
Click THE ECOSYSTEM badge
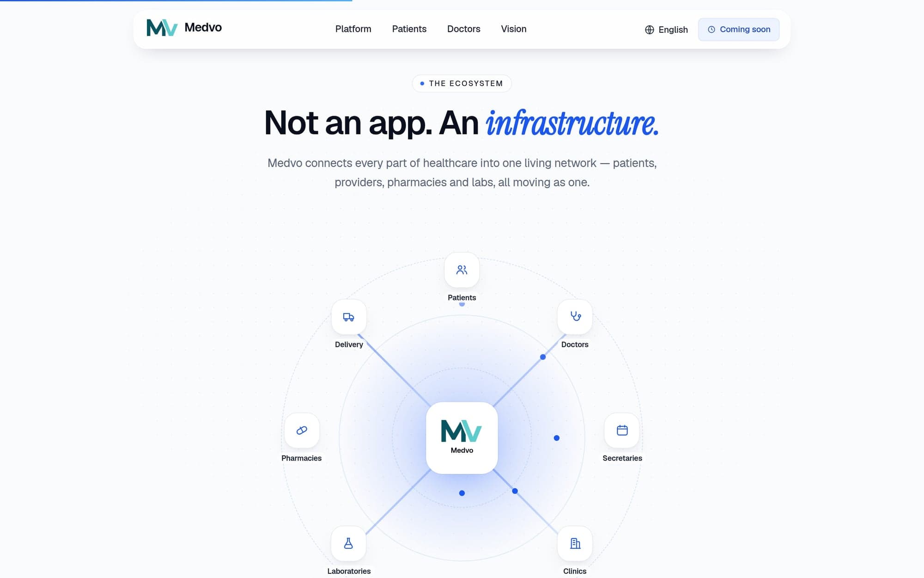point(462,84)
